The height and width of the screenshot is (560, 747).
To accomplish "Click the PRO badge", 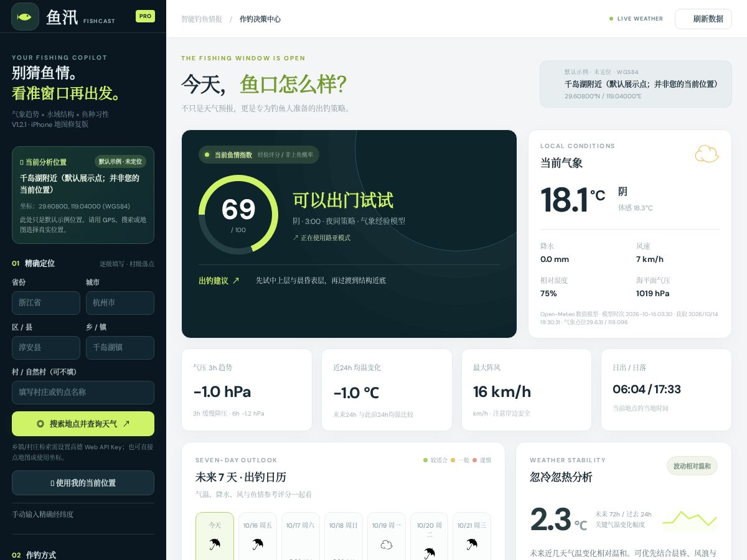I will tap(145, 16).
